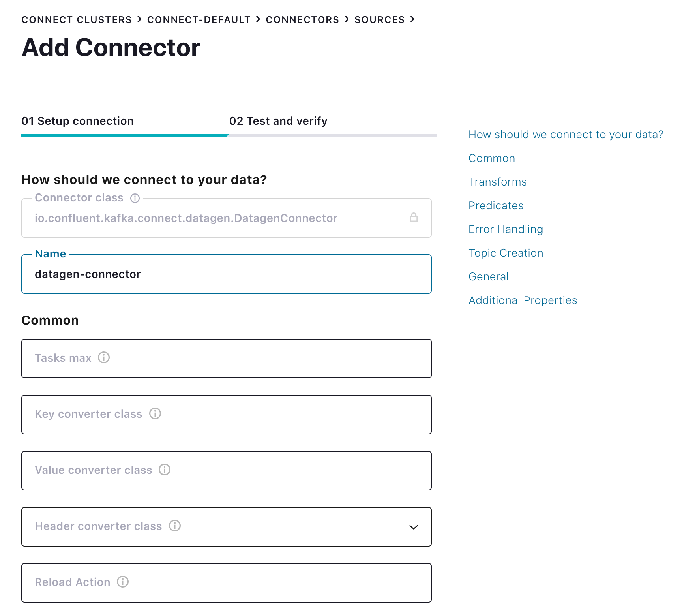The width and height of the screenshot is (682, 616).
Task: Jump to Error Handling section
Action: click(x=506, y=229)
